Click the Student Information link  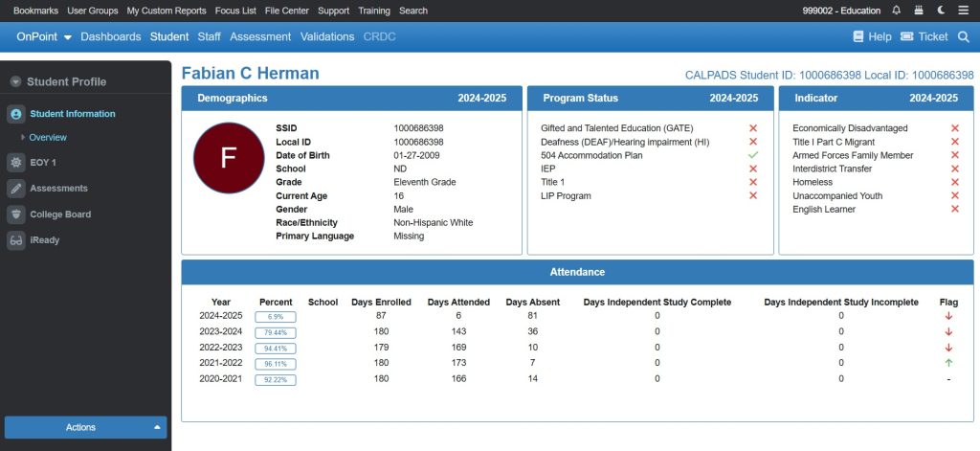[73, 114]
